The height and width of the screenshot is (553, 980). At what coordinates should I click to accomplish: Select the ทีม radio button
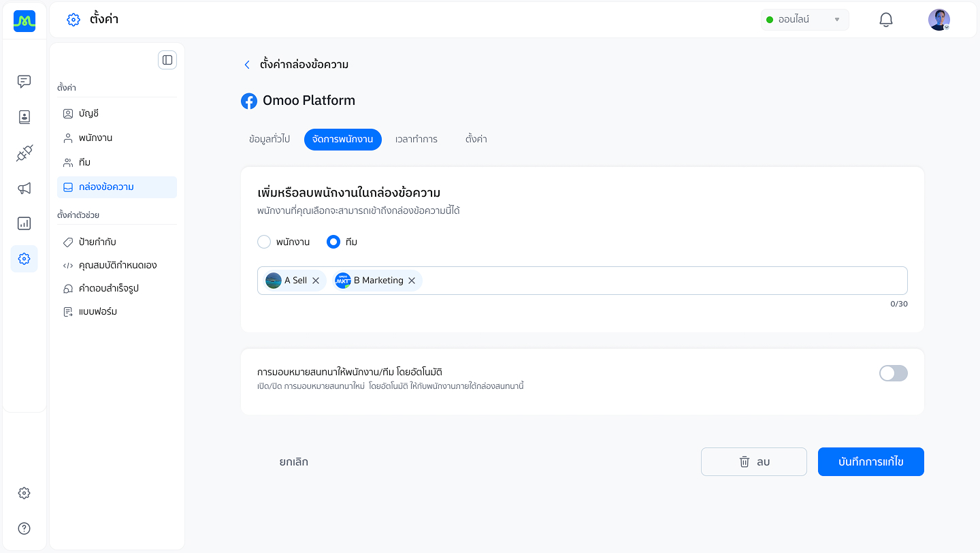(333, 242)
